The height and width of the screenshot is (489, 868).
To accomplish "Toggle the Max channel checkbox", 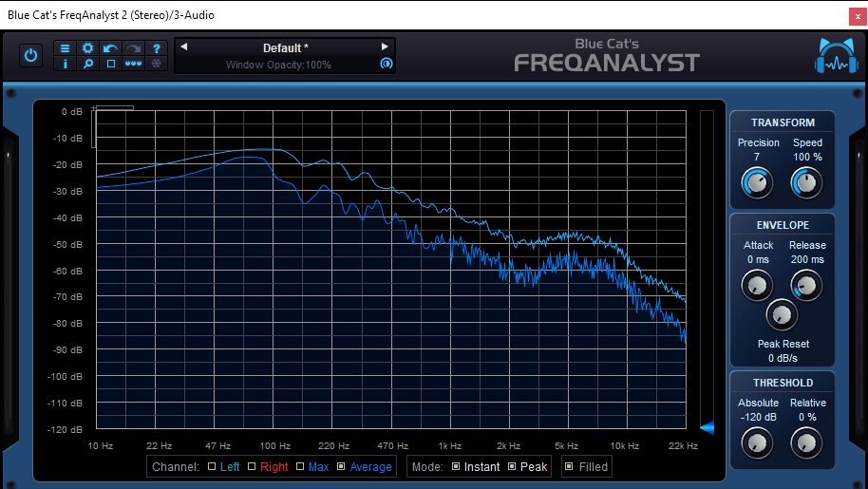I will pos(300,466).
